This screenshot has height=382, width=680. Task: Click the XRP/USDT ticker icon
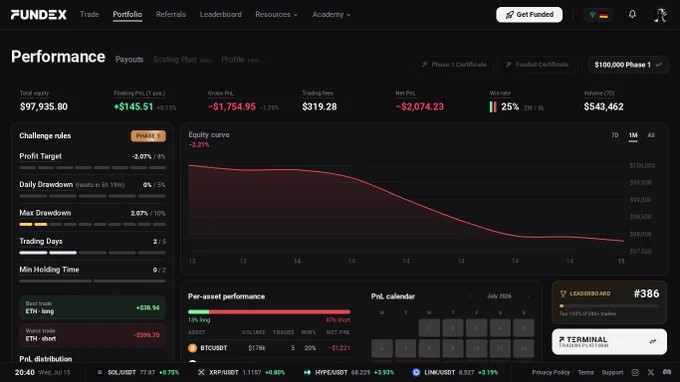[x=201, y=372]
